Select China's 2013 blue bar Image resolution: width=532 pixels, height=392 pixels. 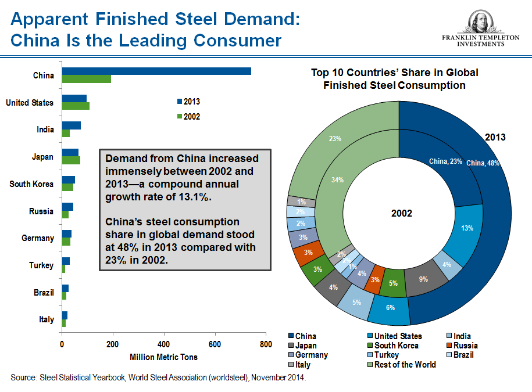click(x=157, y=71)
